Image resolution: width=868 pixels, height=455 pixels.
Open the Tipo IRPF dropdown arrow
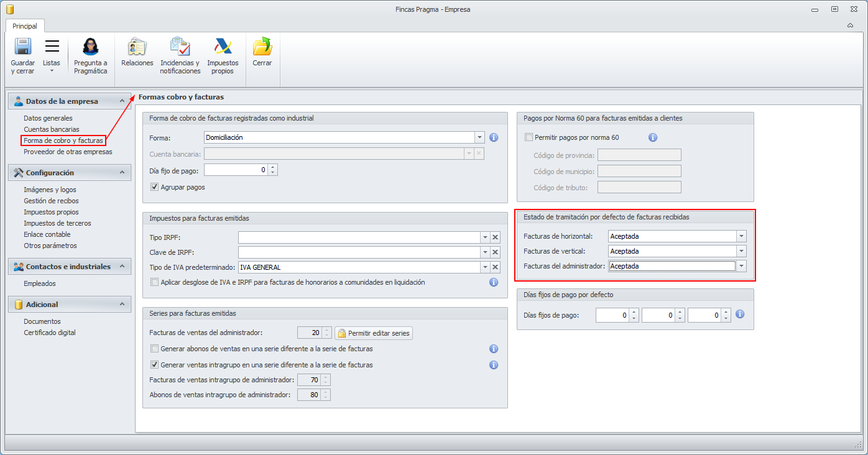(x=485, y=237)
